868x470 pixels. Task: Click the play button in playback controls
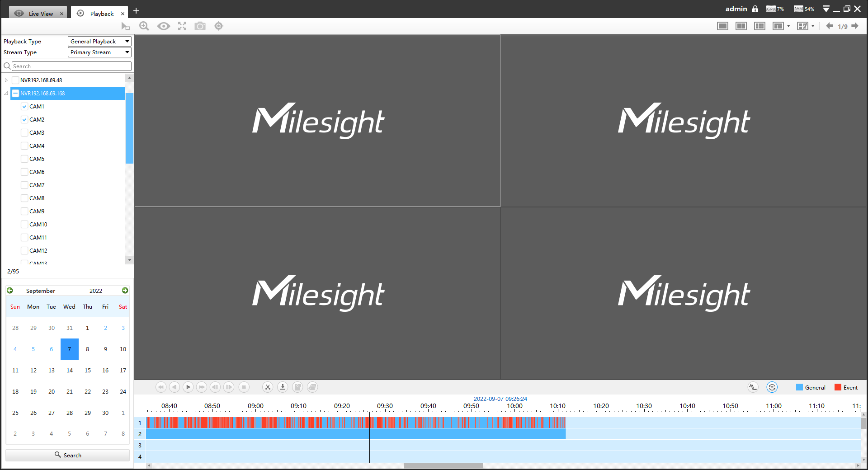[188, 387]
